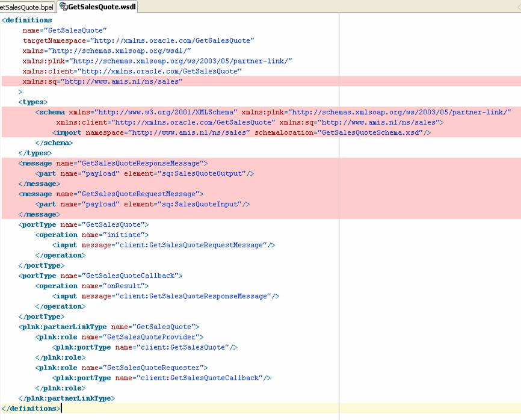This screenshot has width=521, height=420.
Task: Click the highlighted xmlns:sq namespace line
Action: pos(102,81)
